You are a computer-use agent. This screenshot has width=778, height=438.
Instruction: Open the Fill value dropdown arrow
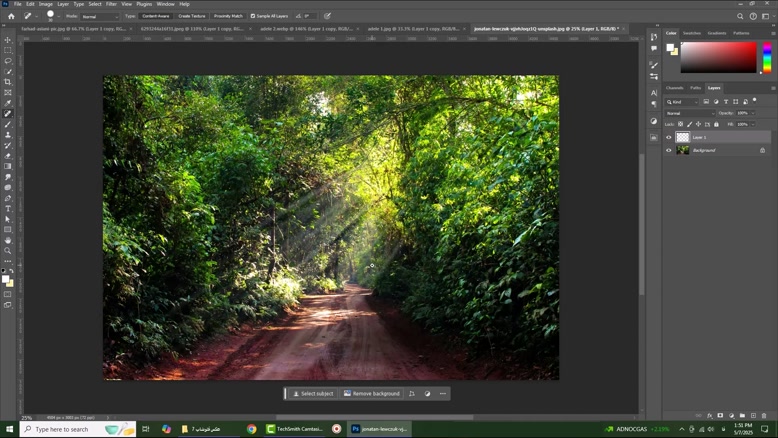753,124
